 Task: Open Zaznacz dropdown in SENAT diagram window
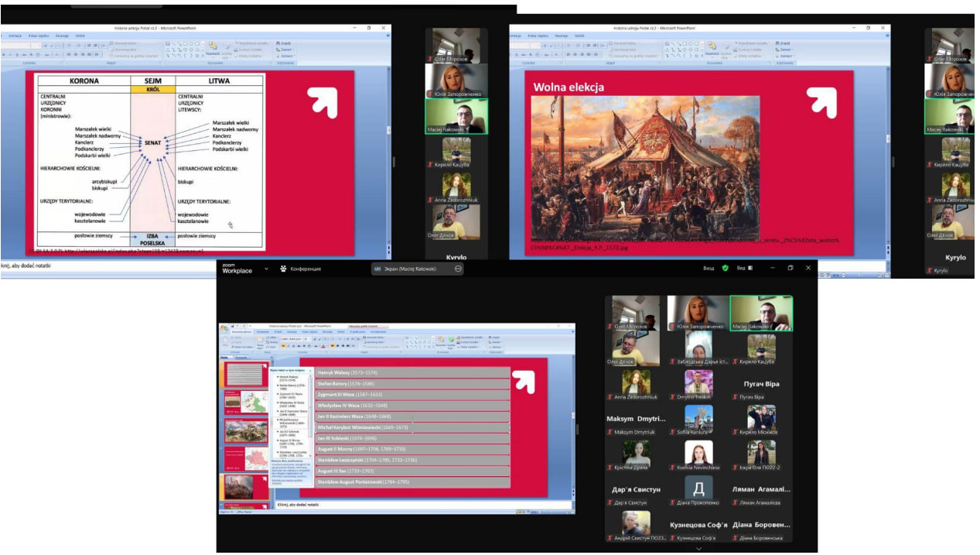[x=285, y=57]
